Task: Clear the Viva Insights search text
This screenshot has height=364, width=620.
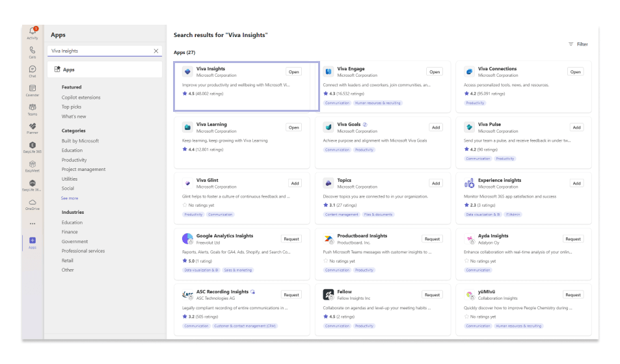Action: 156,51
